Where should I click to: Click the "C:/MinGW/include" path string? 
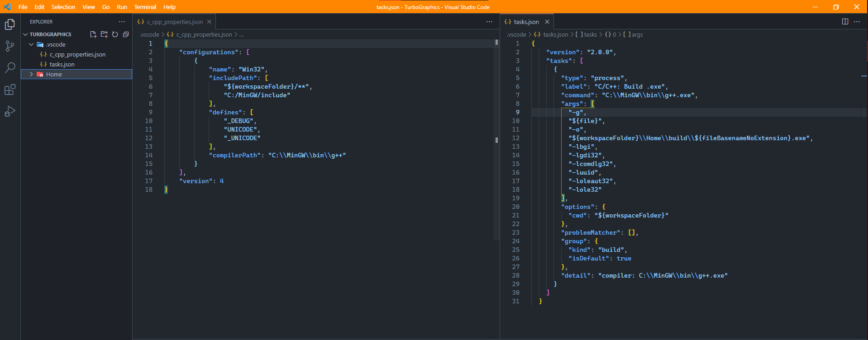click(257, 95)
